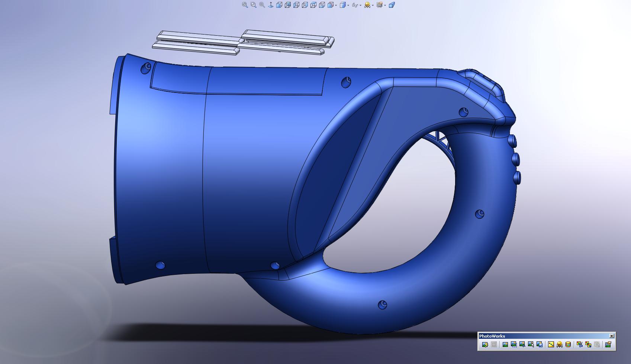Click the View Settings monitor icon
Image resolution: width=631 pixels, height=364 pixels.
pos(380,5)
